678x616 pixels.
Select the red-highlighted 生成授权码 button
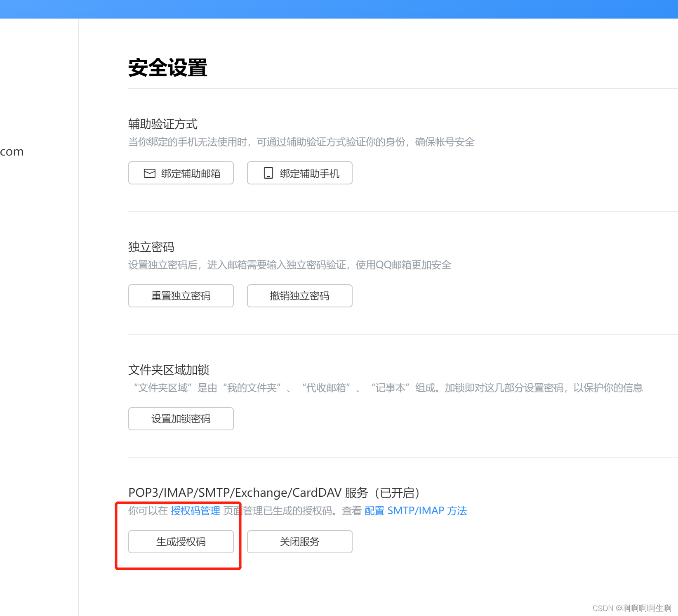coord(181,542)
